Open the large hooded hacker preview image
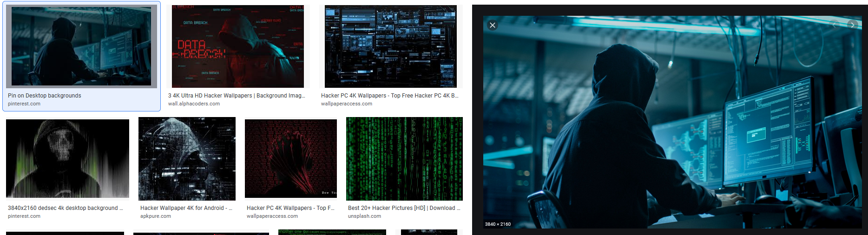868x235 pixels. pos(672,122)
